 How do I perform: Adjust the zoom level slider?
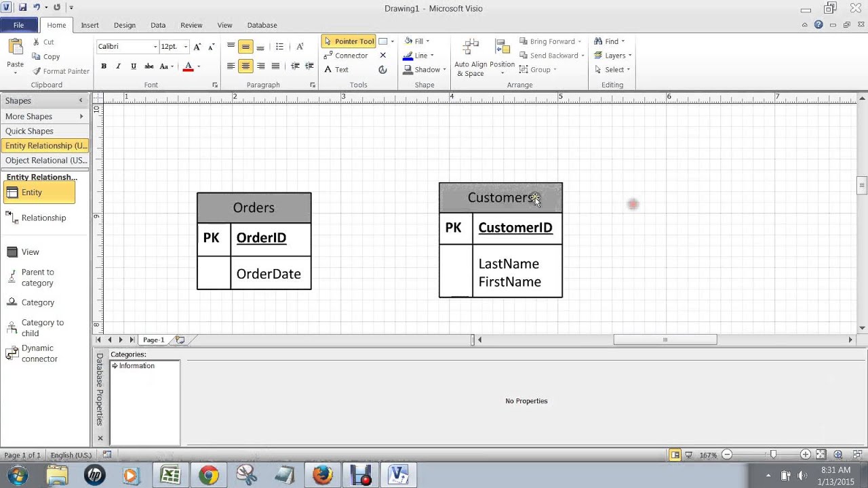[772, 455]
